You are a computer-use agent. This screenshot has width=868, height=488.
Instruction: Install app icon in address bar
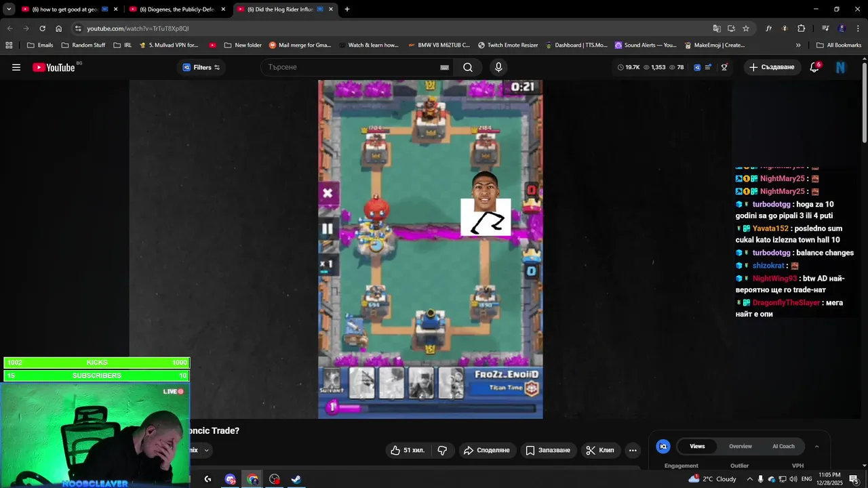pos(731,28)
